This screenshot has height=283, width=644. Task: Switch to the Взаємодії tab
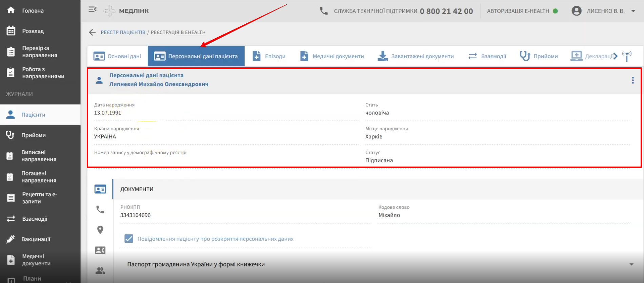487,56
